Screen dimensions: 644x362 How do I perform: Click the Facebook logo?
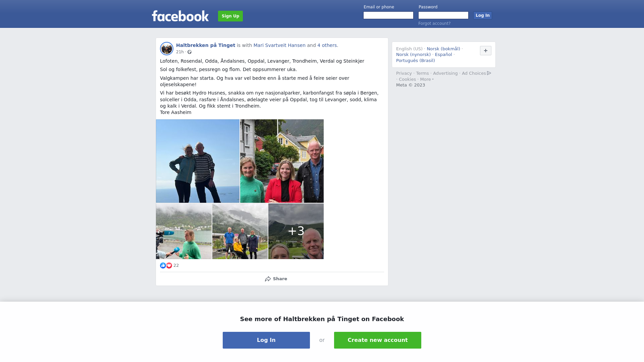[180, 16]
